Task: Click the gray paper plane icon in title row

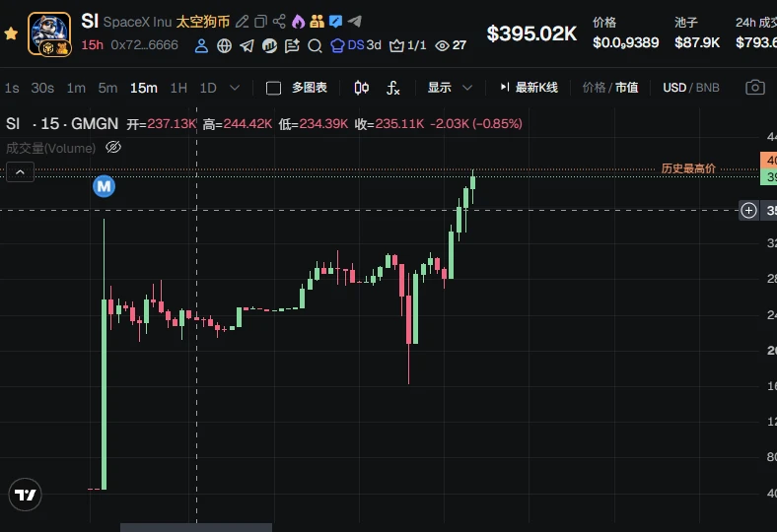Action: coord(354,22)
